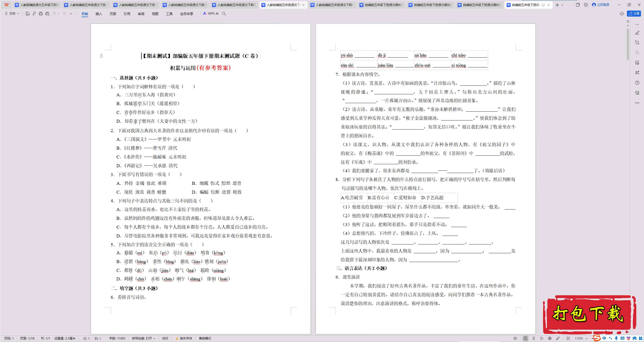Click the cube icon next to login
The image size is (644, 342).
point(586,5)
